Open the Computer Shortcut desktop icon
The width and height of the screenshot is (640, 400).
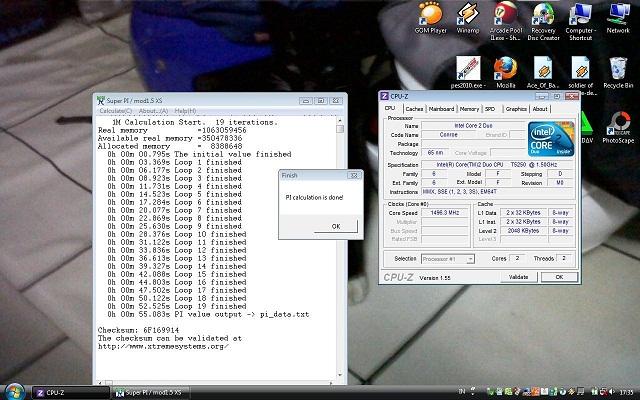click(580, 21)
